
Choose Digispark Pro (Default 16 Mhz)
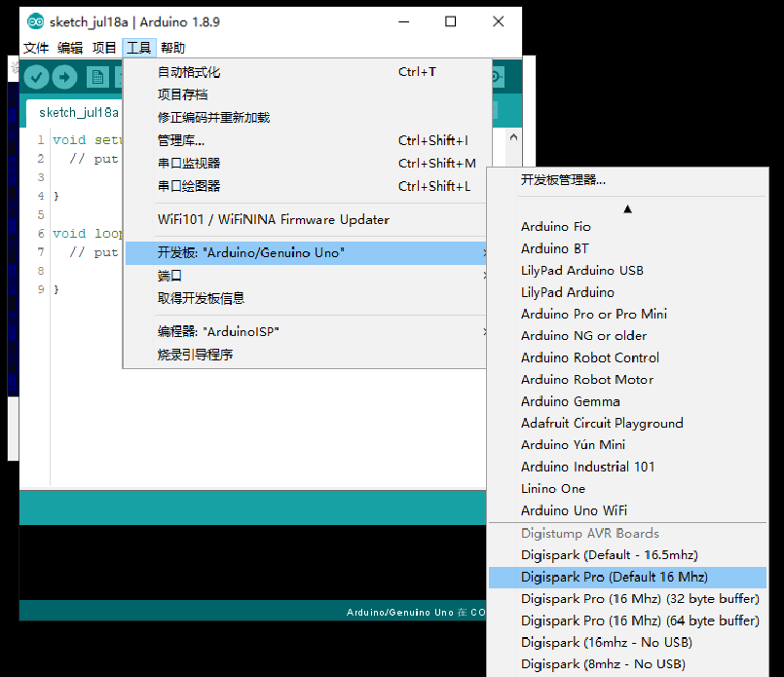point(627,577)
